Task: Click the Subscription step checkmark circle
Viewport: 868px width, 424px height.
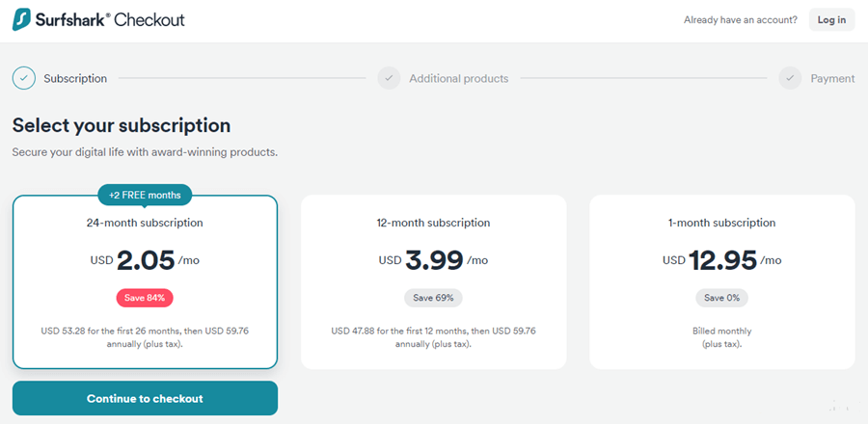Action: (x=24, y=78)
